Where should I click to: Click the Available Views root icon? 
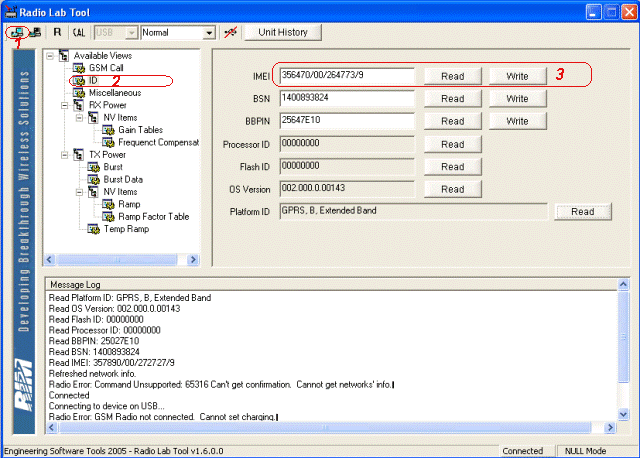click(x=64, y=56)
